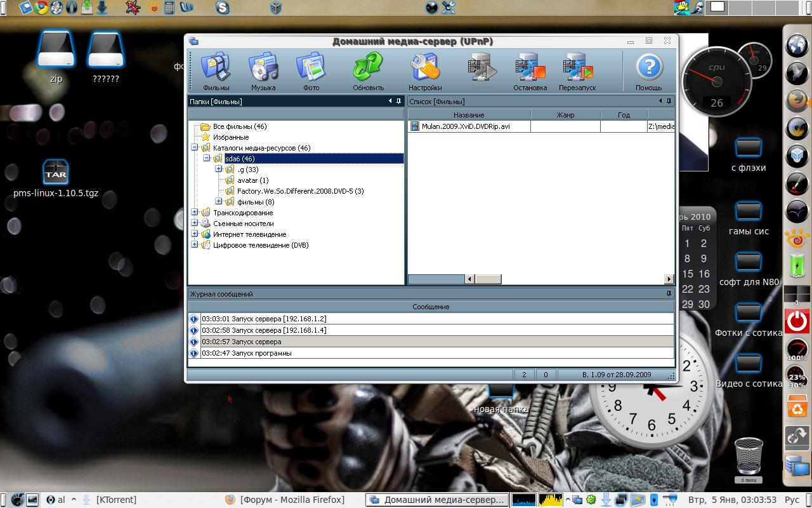This screenshot has height=508, width=812.
Task: Select the Все фильмы (46) folder
Action: tap(239, 126)
